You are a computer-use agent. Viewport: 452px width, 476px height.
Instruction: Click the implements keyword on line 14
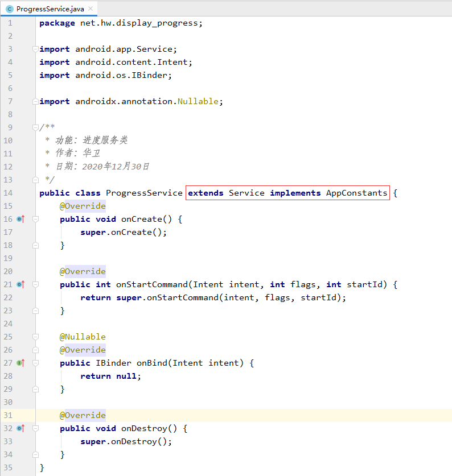[x=295, y=193]
